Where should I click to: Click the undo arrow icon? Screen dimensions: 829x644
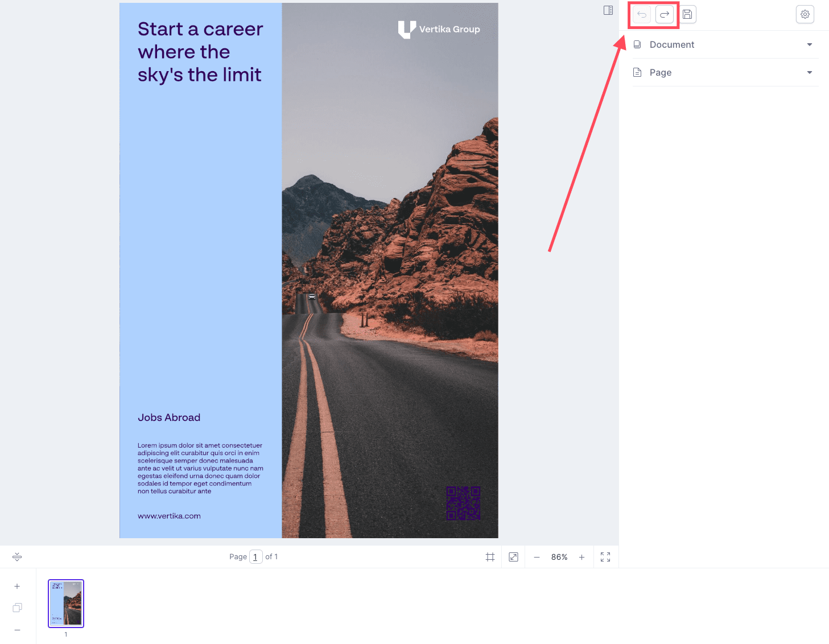642,14
